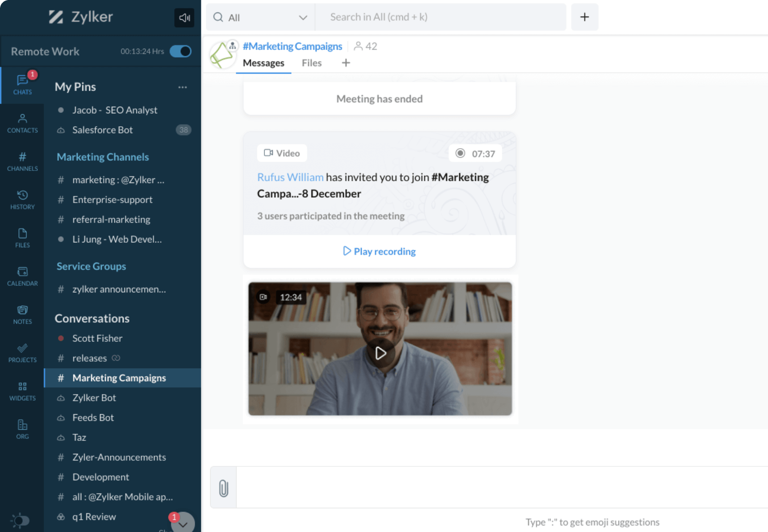This screenshot has height=532, width=768.
Task: Attach a file with the paperclip icon
Action: pyautogui.click(x=223, y=487)
